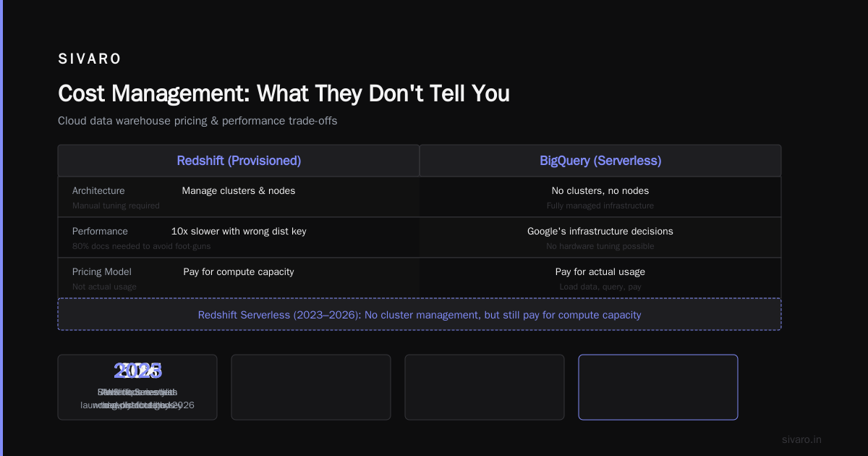Click 'Pay for compute capacity' cell
The height and width of the screenshot is (456, 868).
(x=239, y=272)
